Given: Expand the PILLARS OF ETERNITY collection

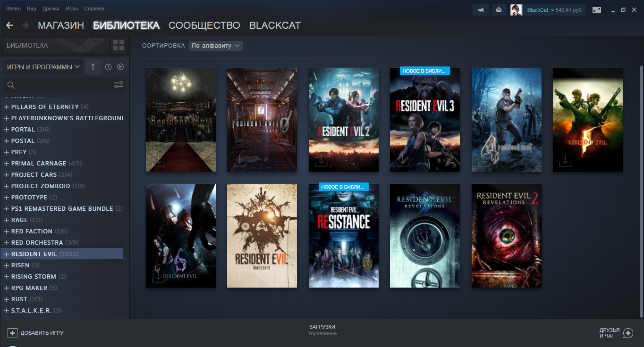Looking at the screenshot, I should [x=7, y=107].
